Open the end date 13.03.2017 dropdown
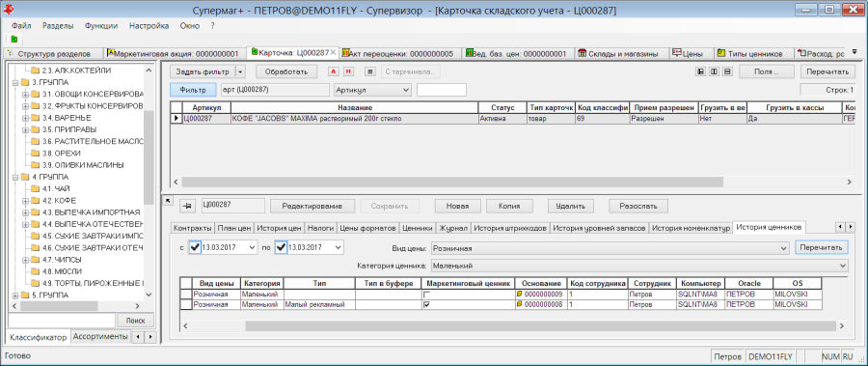Image resolution: width=868 pixels, height=366 pixels. pyautogui.click(x=339, y=248)
